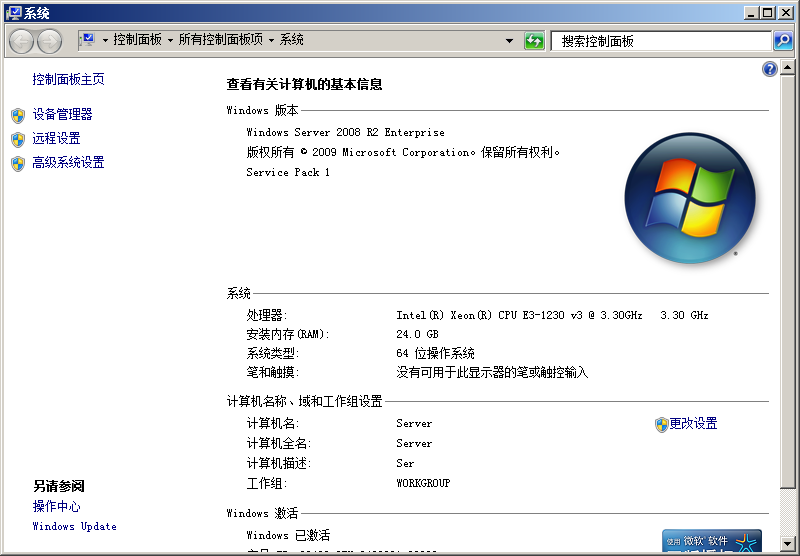Open 操作中心 from the sidebar
Image resolution: width=800 pixels, height=556 pixels.
(56, 507)
